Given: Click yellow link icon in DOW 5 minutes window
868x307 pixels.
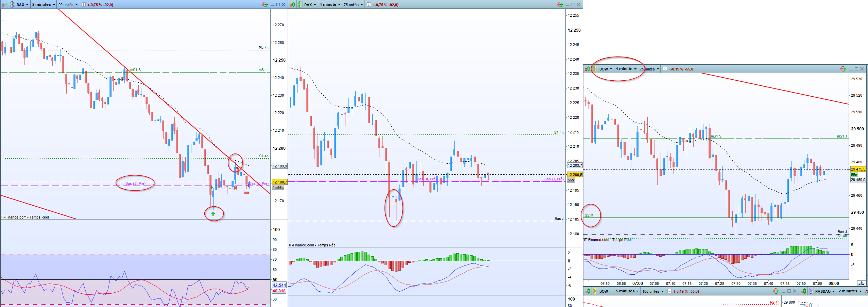Looking at the screenshot, I should [x=595, y=291].
